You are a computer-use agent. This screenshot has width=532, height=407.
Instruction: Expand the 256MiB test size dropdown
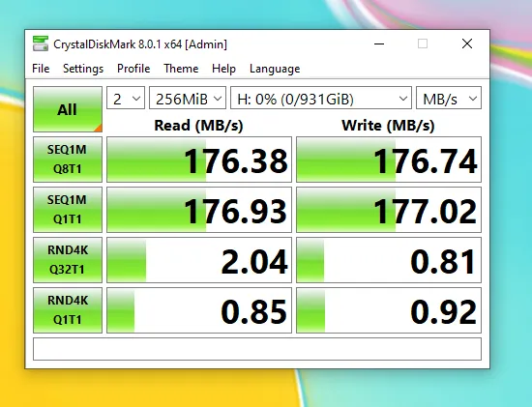tap(188, 98)
